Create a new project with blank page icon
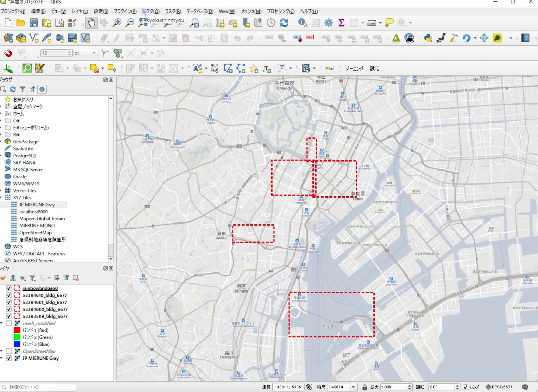 [x=8, y=22]
